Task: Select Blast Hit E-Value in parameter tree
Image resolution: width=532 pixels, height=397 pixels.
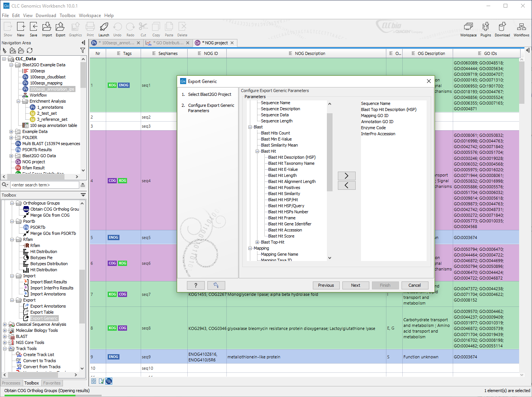Action: pos(283,169)
